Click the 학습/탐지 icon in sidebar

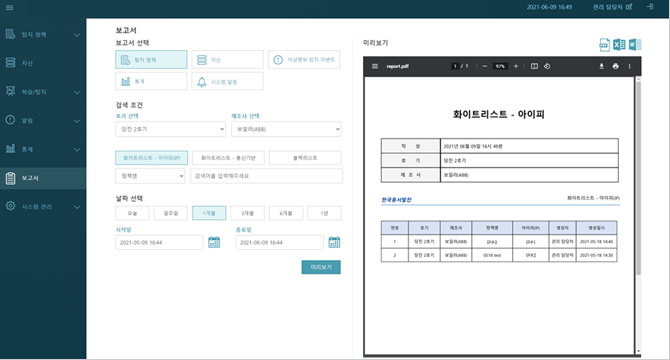coord(11,91)
